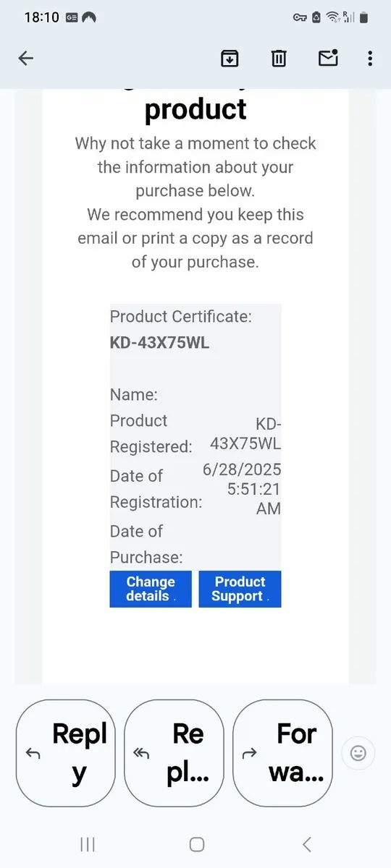Tap the battery icon in status bar

(x=364, y=17)
